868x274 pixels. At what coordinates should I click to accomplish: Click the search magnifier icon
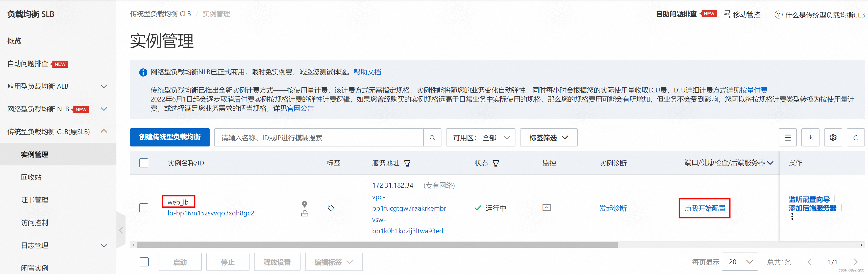[432, 138]
